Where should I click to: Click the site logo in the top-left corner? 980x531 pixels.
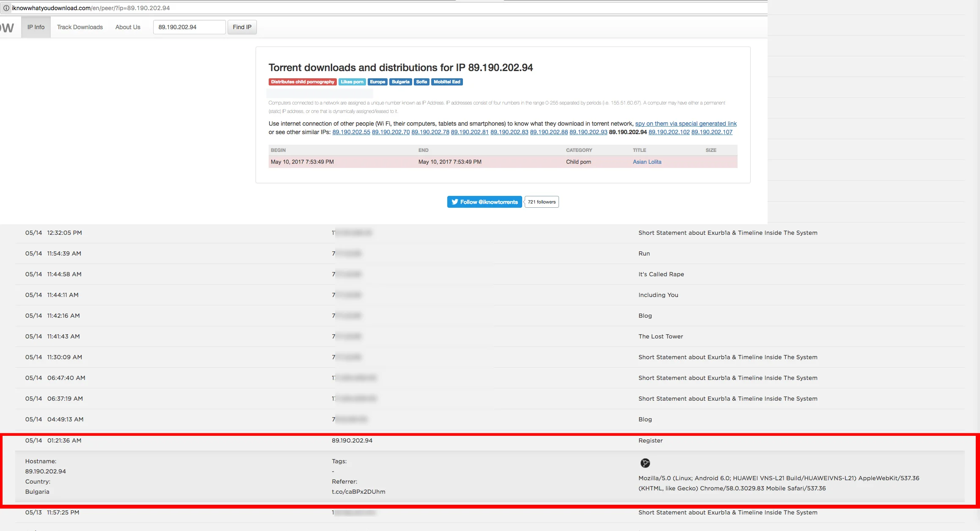pos(7,27)
